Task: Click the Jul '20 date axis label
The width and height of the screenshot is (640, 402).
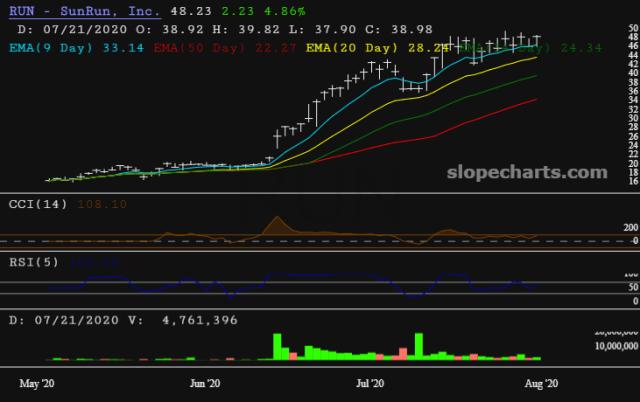Action: tap(371, 382)
